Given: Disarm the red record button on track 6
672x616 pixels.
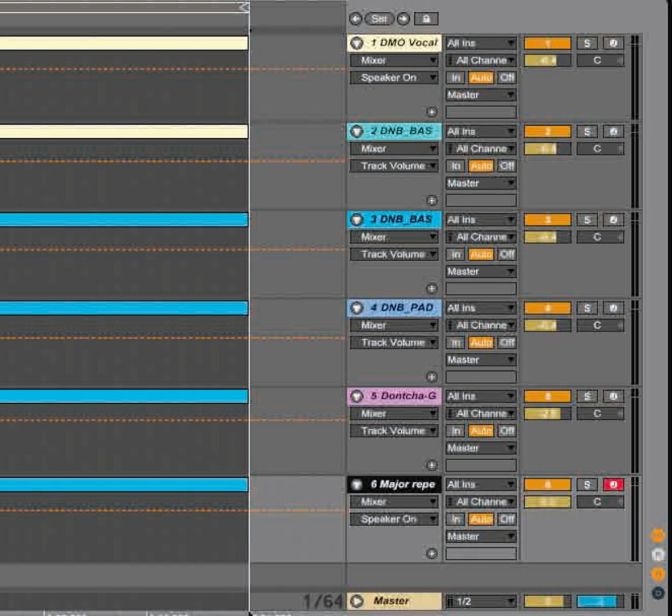Looking at the screenshot, I should tap(613, 484).
